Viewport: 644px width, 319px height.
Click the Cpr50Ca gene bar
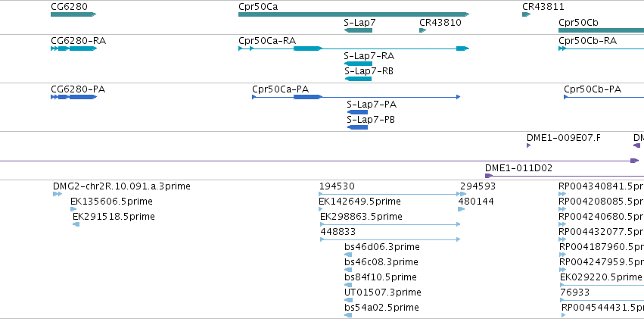[x=353, y=14]
